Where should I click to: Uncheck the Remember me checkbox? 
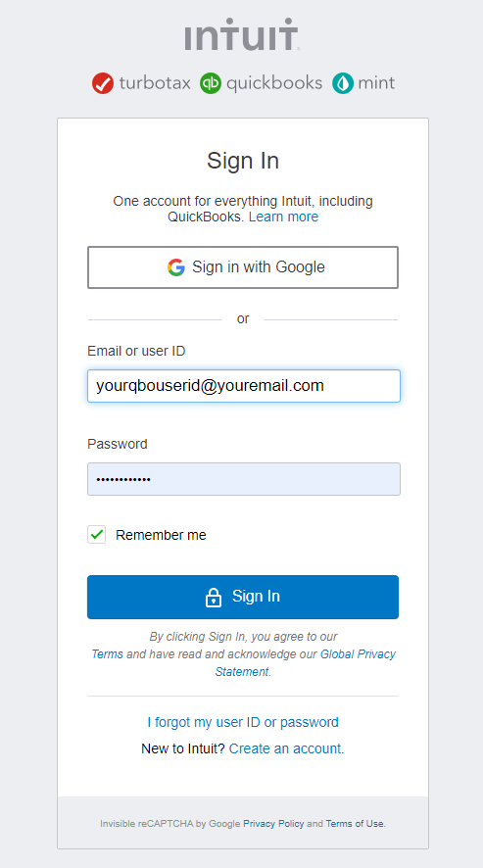click(96, 535)
